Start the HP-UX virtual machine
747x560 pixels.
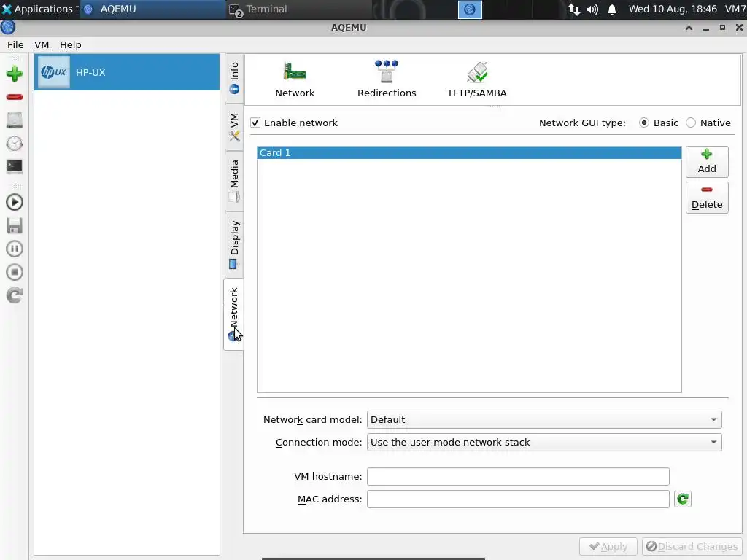point(15,203)
